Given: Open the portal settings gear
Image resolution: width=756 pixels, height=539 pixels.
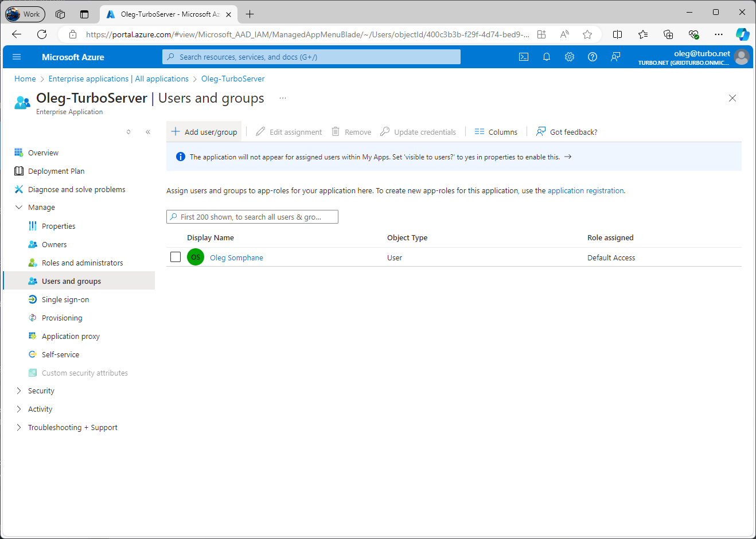Looking at the screenshot, I should coord(569,57).
